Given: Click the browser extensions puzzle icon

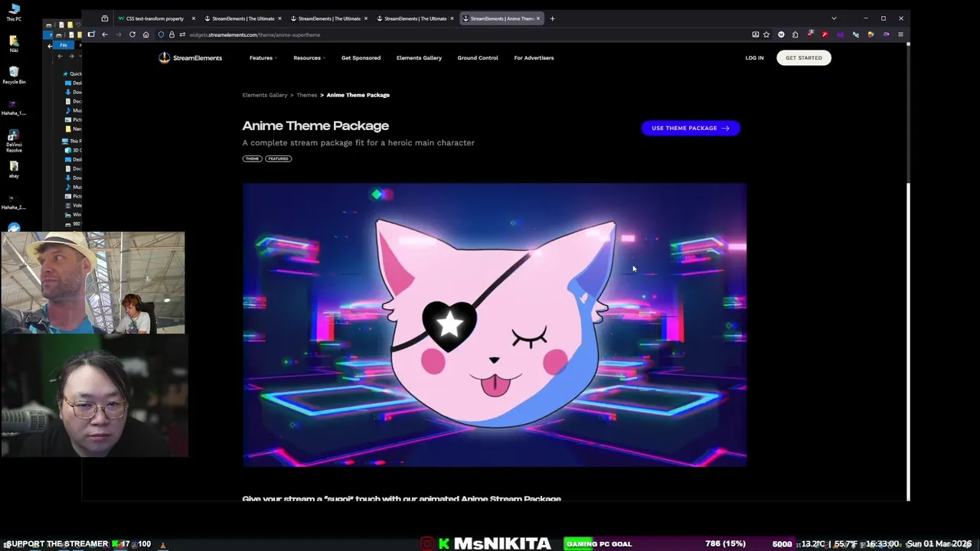Looking at the screenshot, I should [795, 34].
